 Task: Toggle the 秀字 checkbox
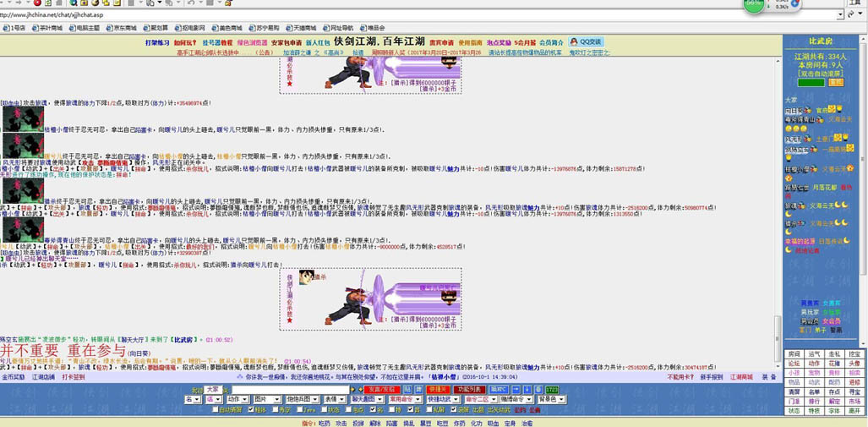276,410
